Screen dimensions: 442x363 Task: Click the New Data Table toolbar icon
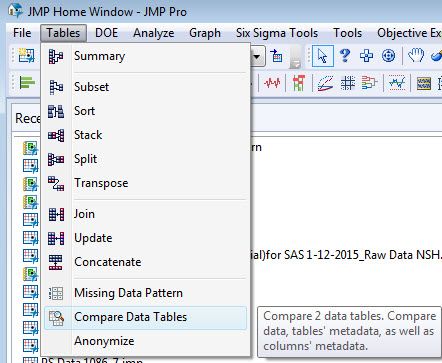pos(27,56)
